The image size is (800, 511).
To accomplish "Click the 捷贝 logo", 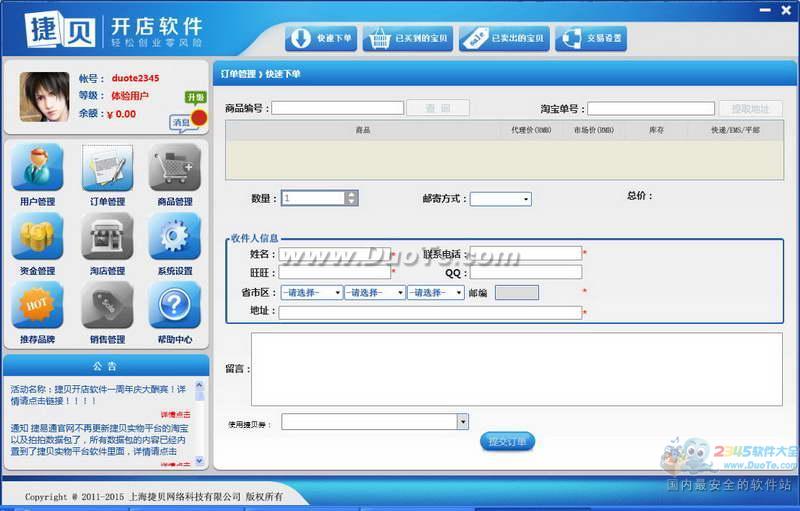I will pyautogui.click(x=61, y=30).
